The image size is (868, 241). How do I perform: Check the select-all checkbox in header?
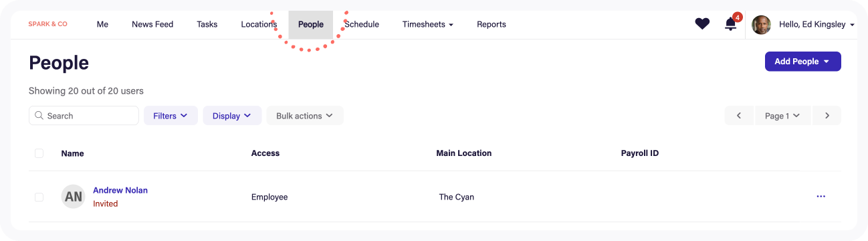[x=39, y=153]
